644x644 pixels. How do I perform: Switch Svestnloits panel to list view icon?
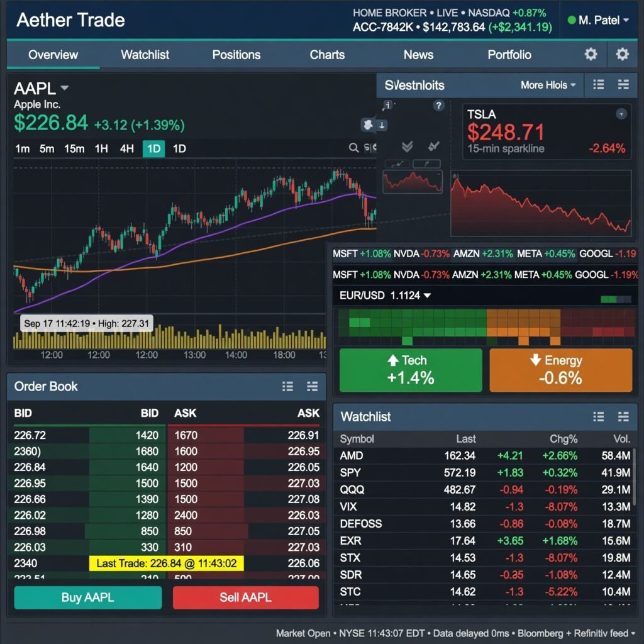coord(599,85)
